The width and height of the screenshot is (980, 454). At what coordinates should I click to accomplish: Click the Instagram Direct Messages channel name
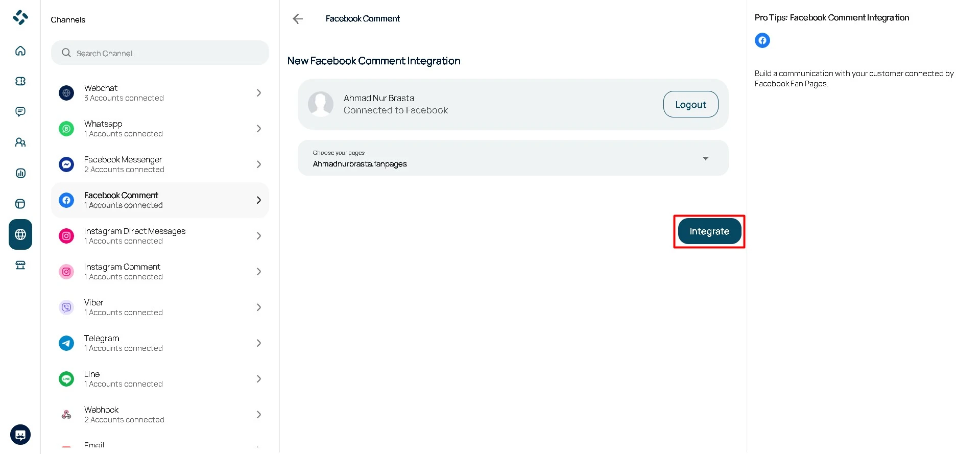135,231
